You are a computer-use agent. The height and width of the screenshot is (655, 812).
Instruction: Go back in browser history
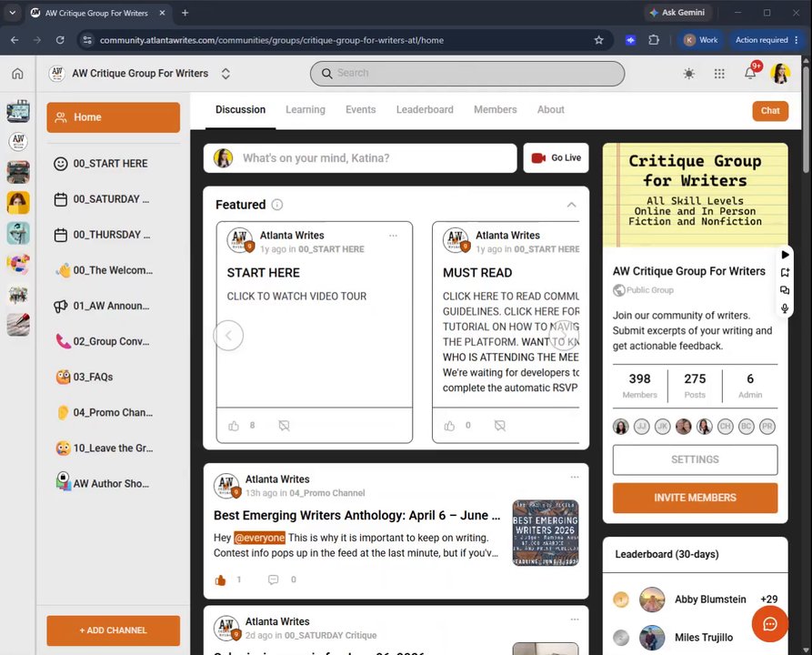[x=15, y=40]
